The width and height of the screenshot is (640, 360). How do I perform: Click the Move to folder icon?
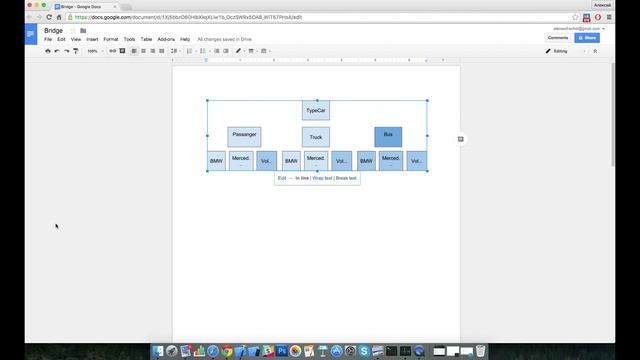click(83, 31)
